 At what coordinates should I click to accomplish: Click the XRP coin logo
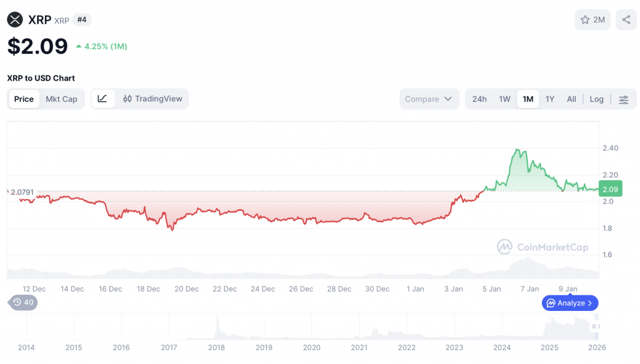pyautogui.click(x=14, y=19)
